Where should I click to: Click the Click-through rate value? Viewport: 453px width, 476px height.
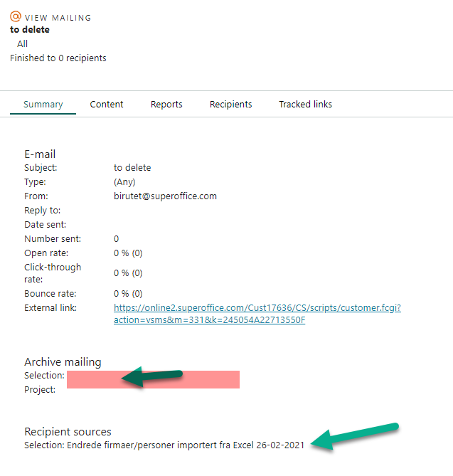[128, 273]
